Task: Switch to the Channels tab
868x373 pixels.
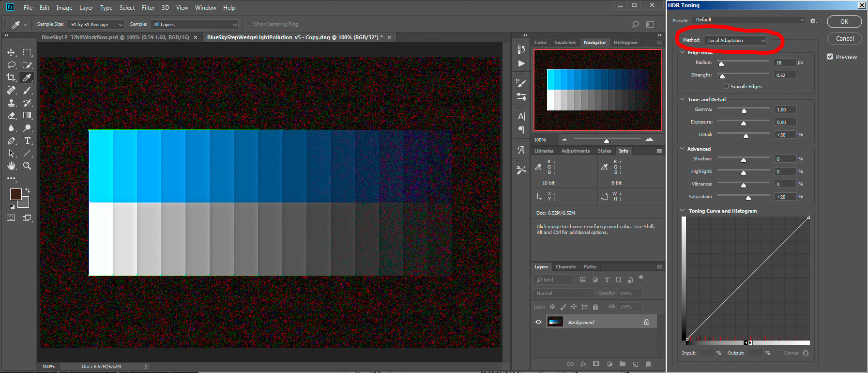Action: [x=565, y=267]
